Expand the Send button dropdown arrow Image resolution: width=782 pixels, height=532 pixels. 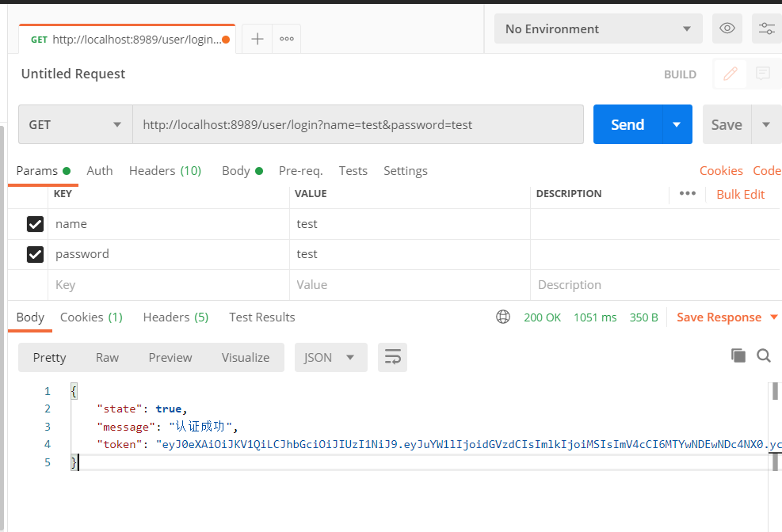click(677, 124)
